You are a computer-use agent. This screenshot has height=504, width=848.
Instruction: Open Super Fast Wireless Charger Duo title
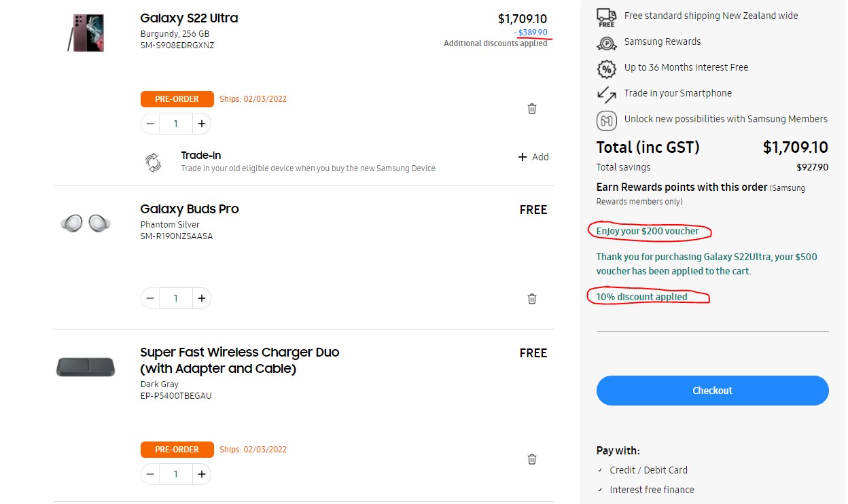[x=240, y=361]
